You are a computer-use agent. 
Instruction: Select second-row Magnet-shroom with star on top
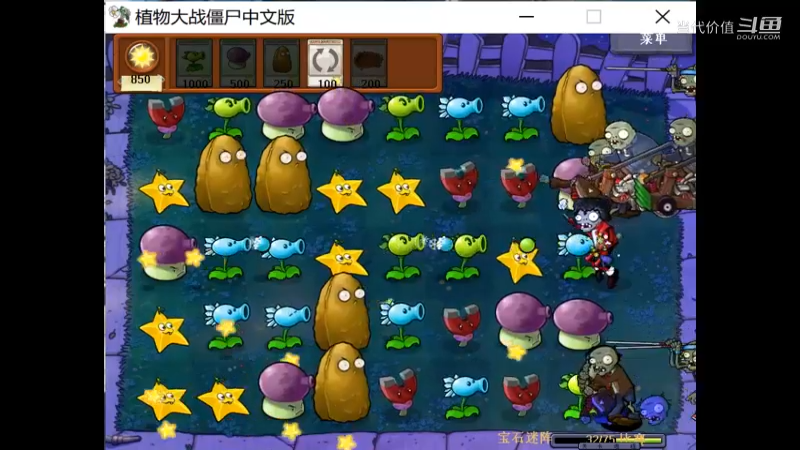click(519, 183)
